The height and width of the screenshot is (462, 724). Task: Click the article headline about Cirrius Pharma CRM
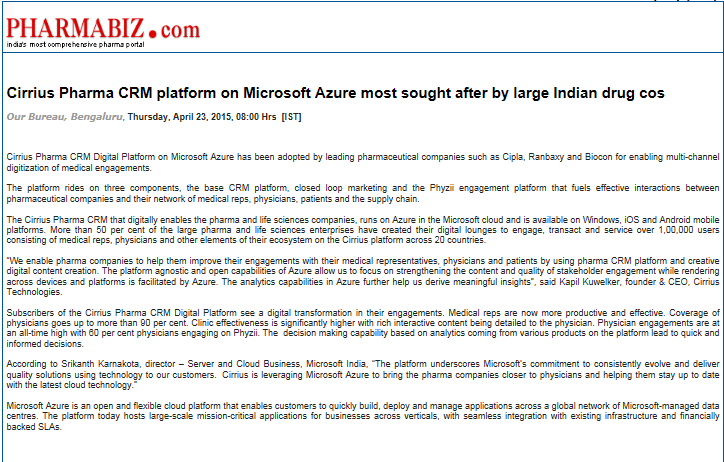(x=336, y=93)
